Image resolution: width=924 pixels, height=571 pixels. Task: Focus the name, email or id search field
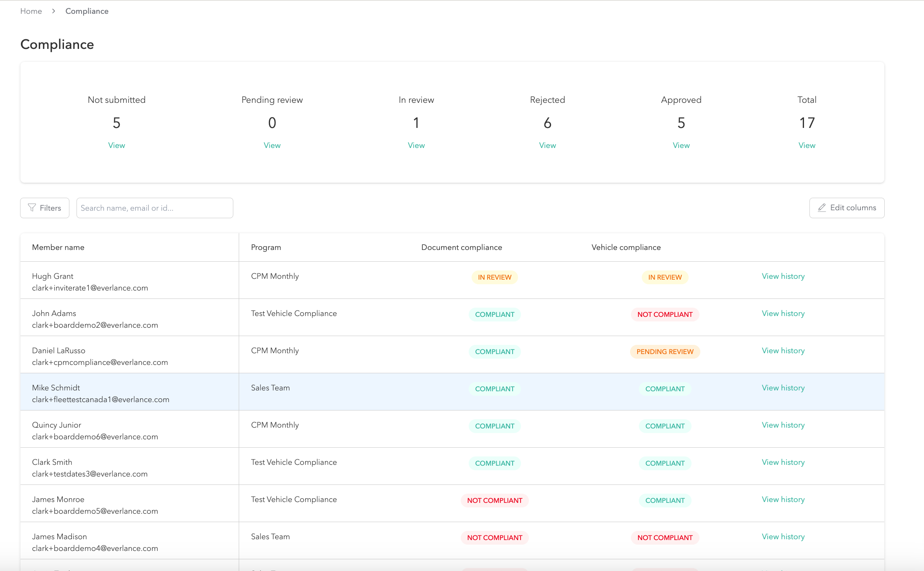[154, 208]
